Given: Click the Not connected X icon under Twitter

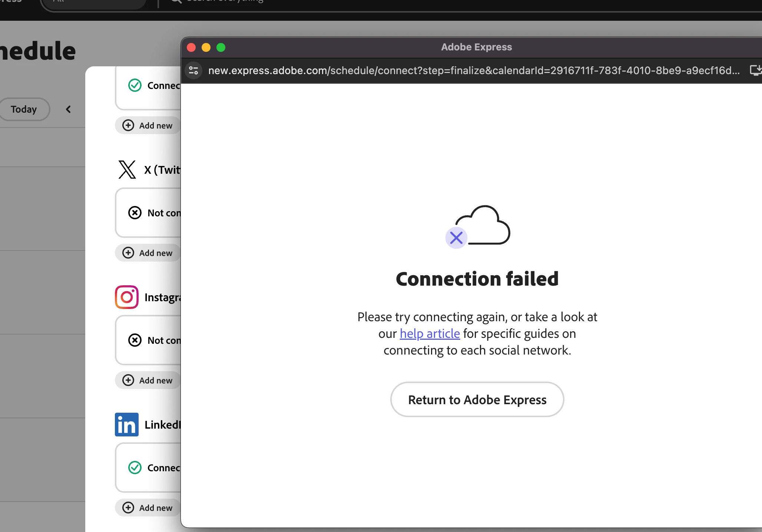Looking at the screenshot, I should 135,213.
